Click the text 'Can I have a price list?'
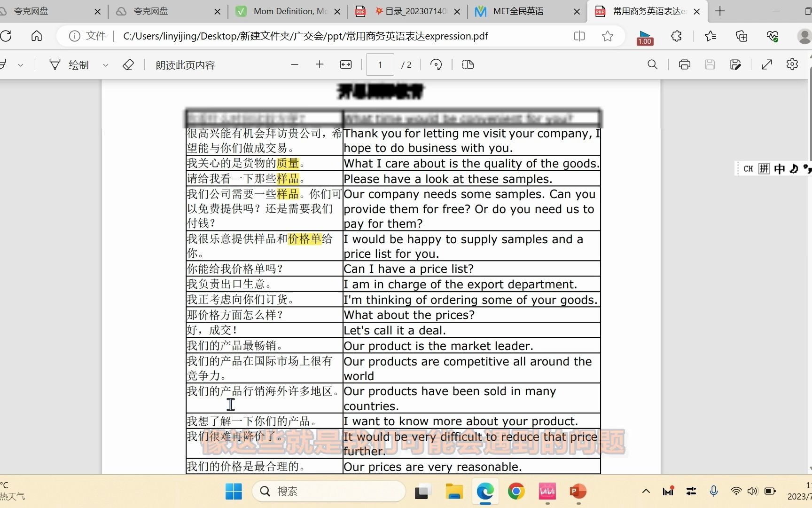 (408, 269)
